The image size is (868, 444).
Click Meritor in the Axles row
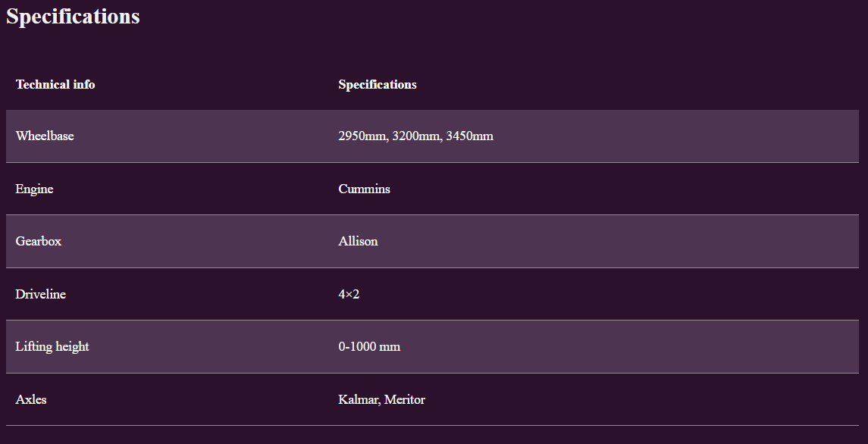pos(405,399)
